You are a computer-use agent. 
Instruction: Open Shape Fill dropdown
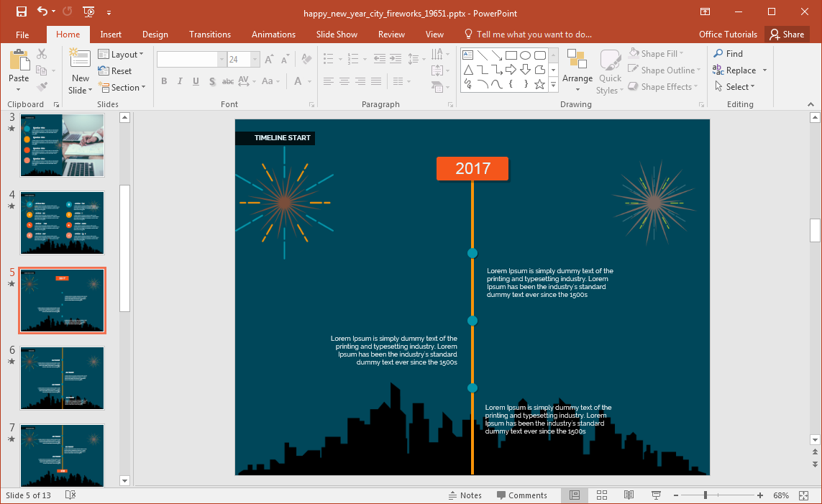point(656,53)
